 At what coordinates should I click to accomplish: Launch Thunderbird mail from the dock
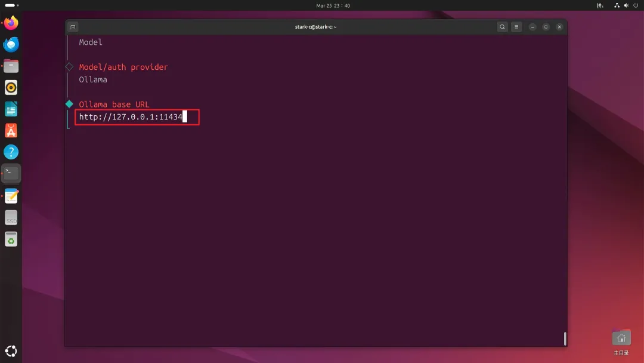[11, 44]
